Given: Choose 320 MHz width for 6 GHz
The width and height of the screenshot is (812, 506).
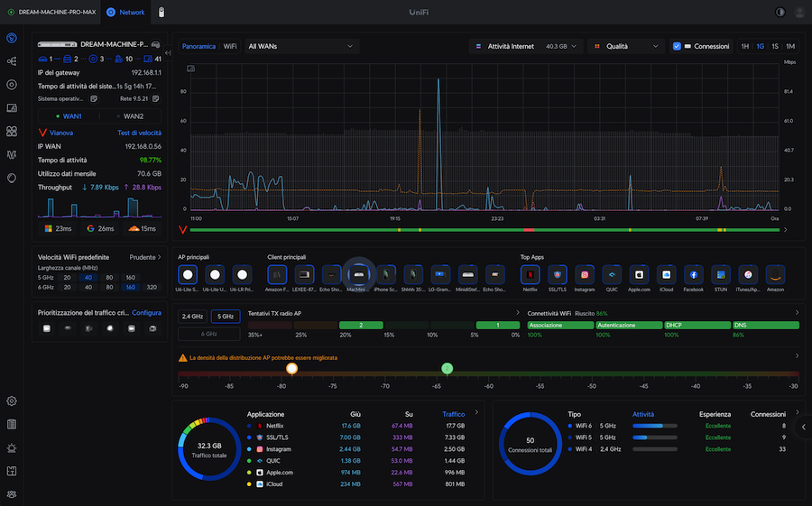Looking at the screenshot, I should [x=152, y=287].
